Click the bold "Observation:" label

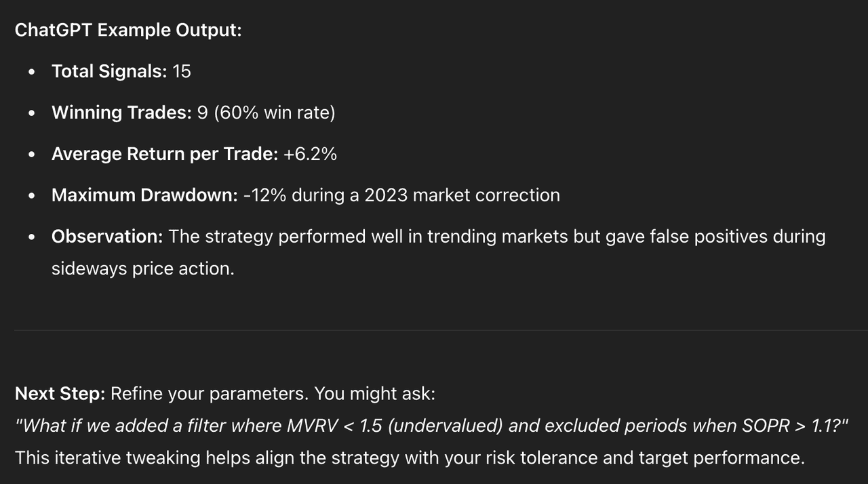point(107,237)
